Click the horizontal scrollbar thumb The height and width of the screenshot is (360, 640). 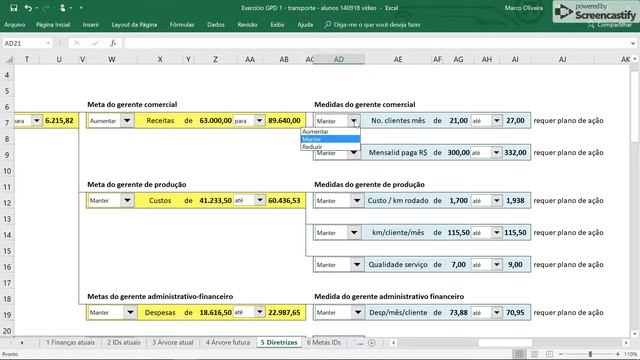(505, 343)
